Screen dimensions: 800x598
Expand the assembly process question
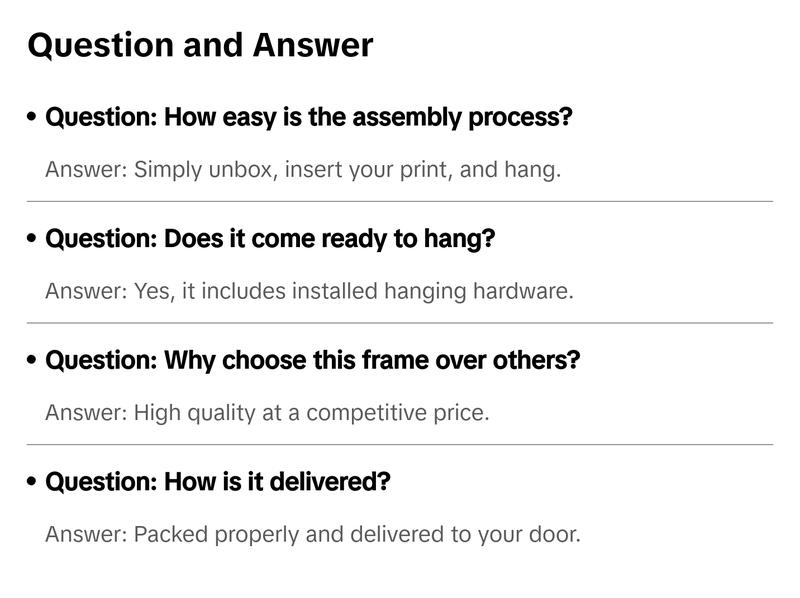click(x=309, y=117)
